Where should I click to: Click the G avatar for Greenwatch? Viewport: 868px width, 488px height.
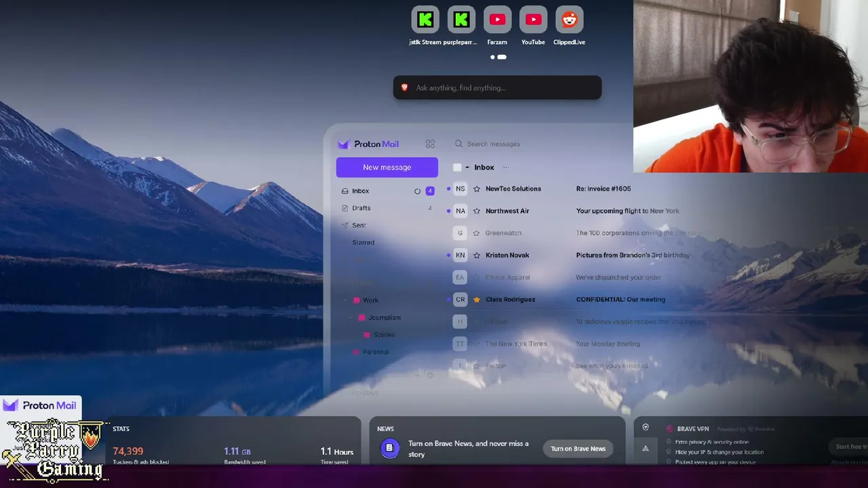pyautogui.click(x=460, y=233)
